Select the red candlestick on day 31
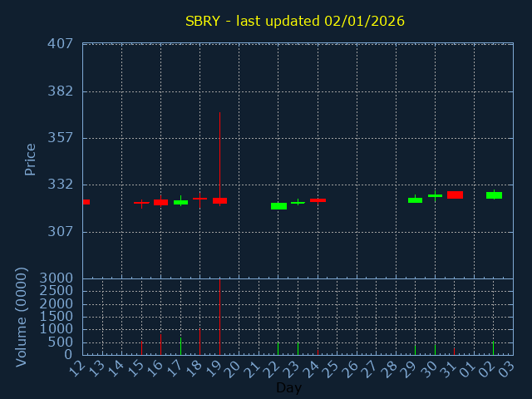Screen dimensions: 532x399 tap(455, 195)
